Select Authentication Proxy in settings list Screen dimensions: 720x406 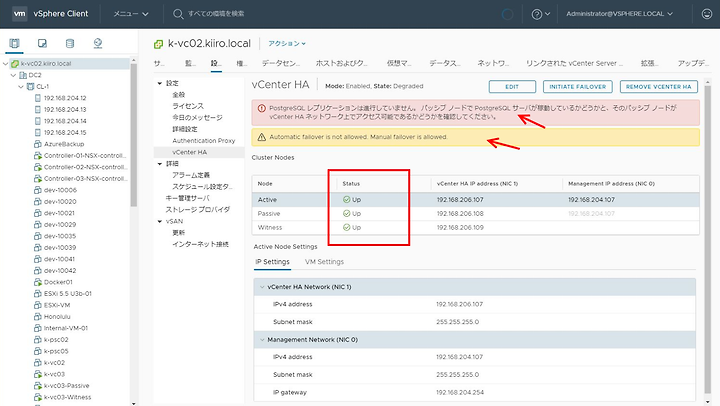(x=203, y=141)
